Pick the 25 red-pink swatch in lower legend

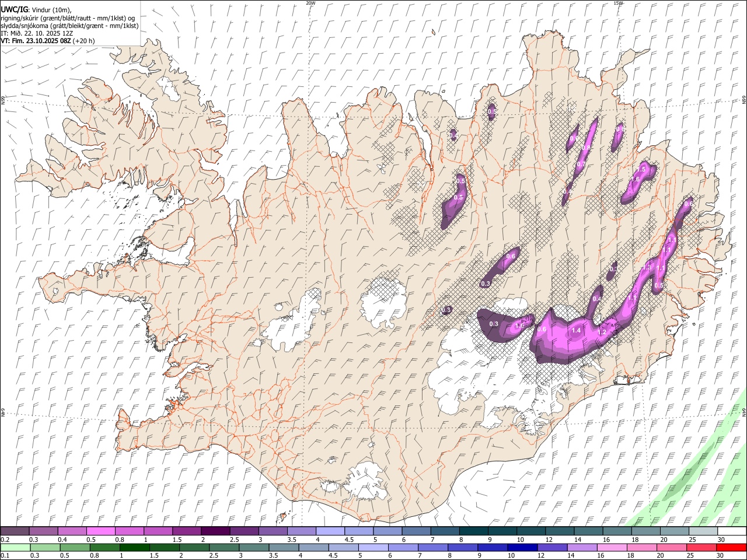coord(701,547)
